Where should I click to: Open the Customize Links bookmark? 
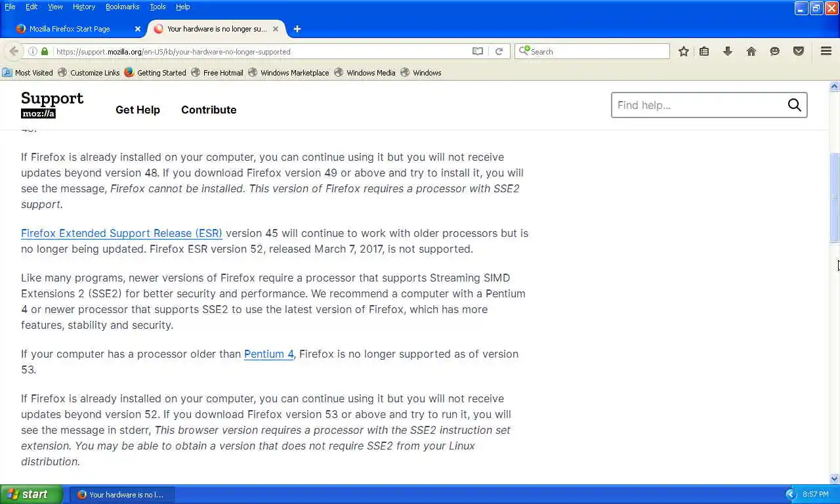click(89, 73)
